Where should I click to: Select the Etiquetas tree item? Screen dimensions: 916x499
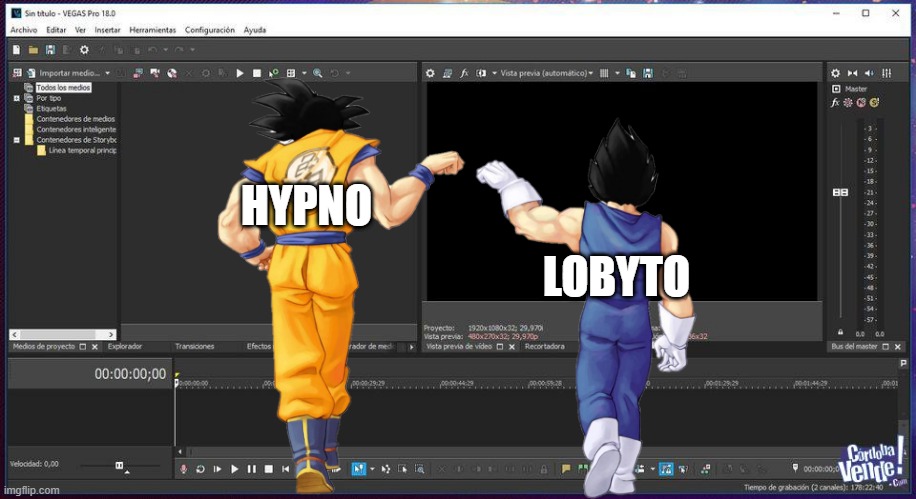51,109
